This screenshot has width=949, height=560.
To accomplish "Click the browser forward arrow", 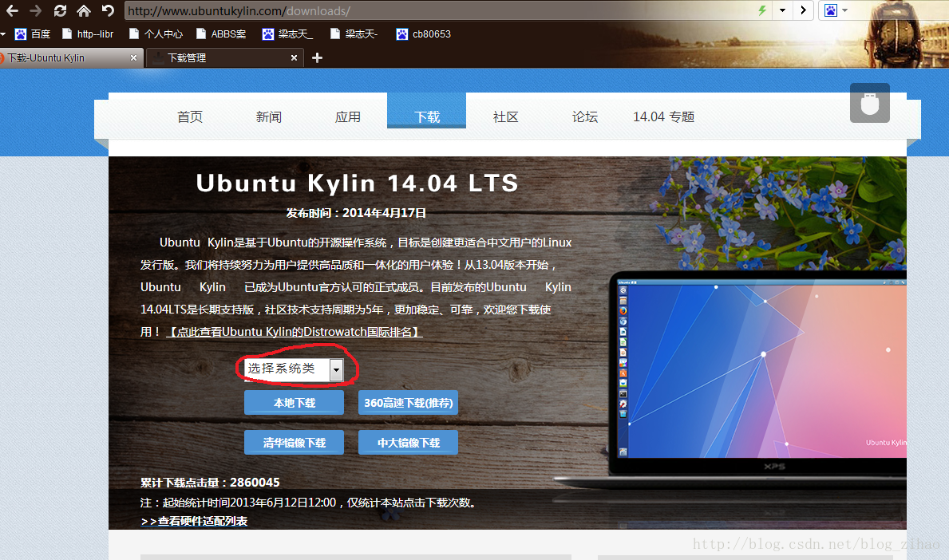I will click(x=36, y=10).
